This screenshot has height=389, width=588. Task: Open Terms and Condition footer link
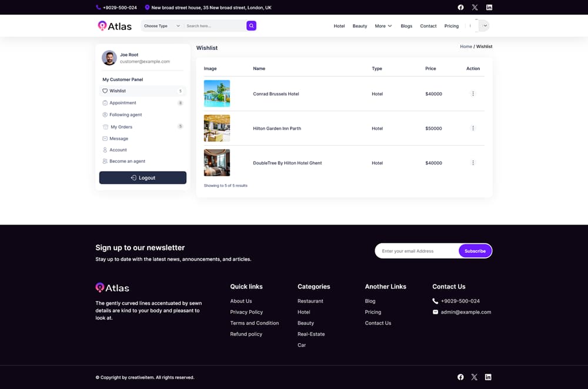[x=254, y=323]
